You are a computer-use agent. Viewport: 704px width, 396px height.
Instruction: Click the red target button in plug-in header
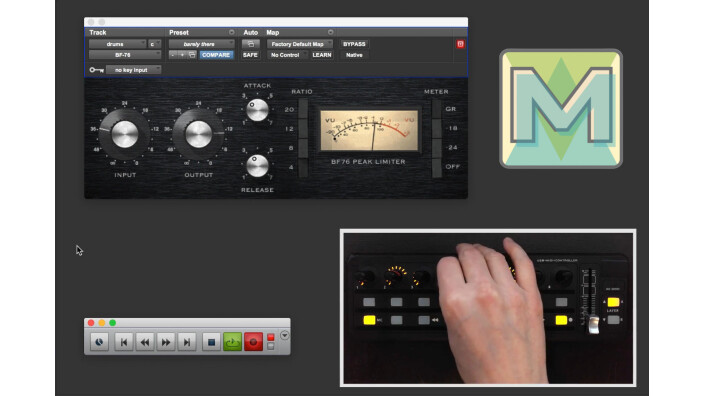(x=460, y=44)
